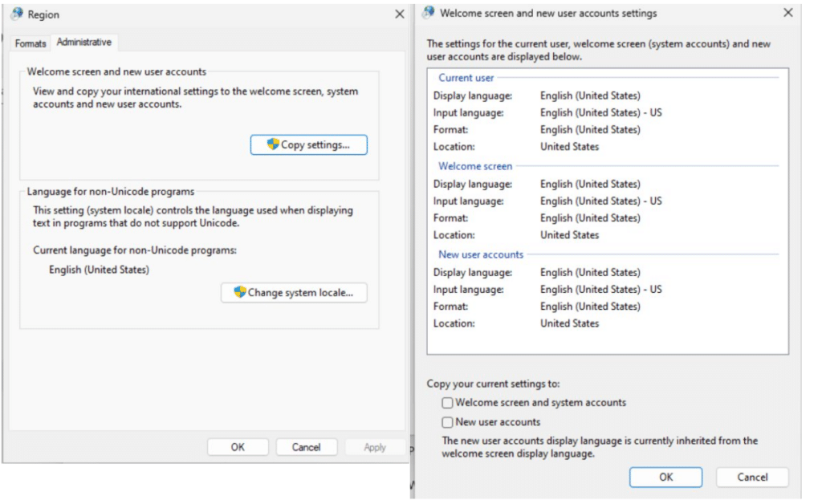Viewport: 822px width, 504px height.
Task: Cancel the Welcome screen settings dialog
Action: coord(752,477)
